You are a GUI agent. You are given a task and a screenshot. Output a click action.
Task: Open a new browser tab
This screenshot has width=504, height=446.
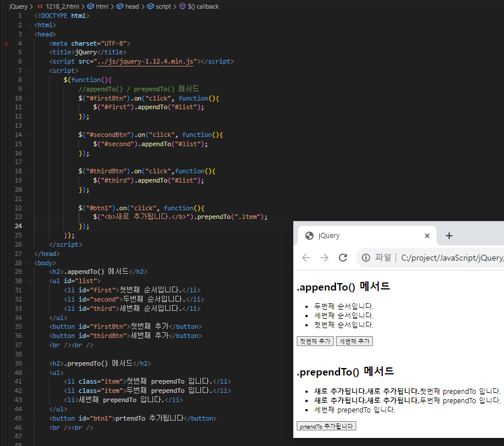click(449, 236)
